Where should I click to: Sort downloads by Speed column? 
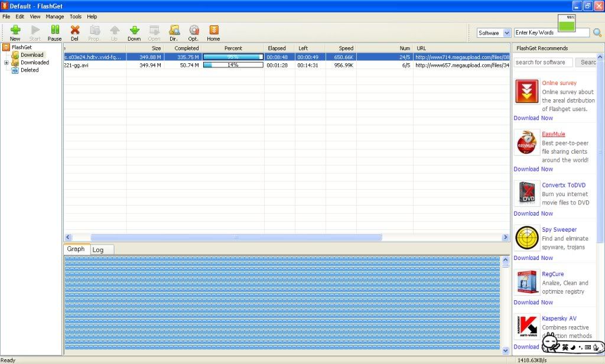point(341,48)
